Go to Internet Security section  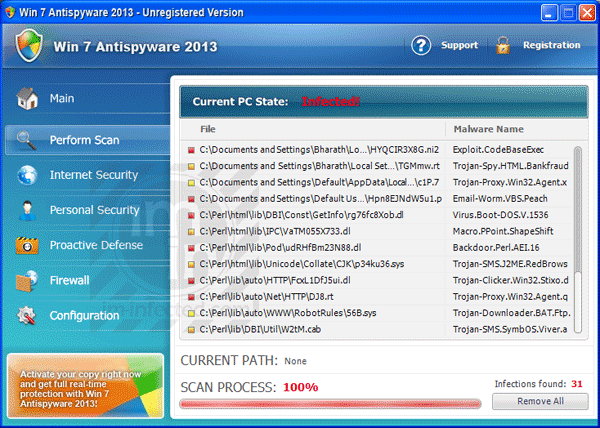[x=88, y=175]
